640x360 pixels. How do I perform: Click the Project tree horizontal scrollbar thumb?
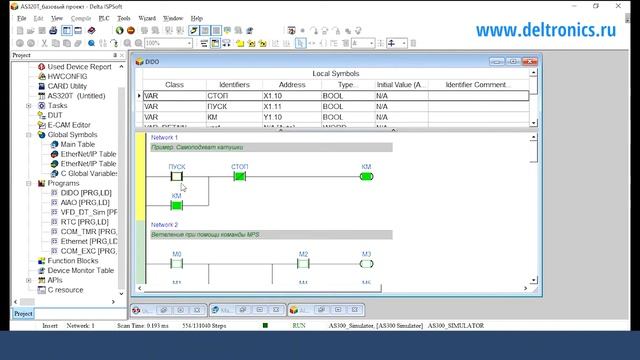coord(27,302)
